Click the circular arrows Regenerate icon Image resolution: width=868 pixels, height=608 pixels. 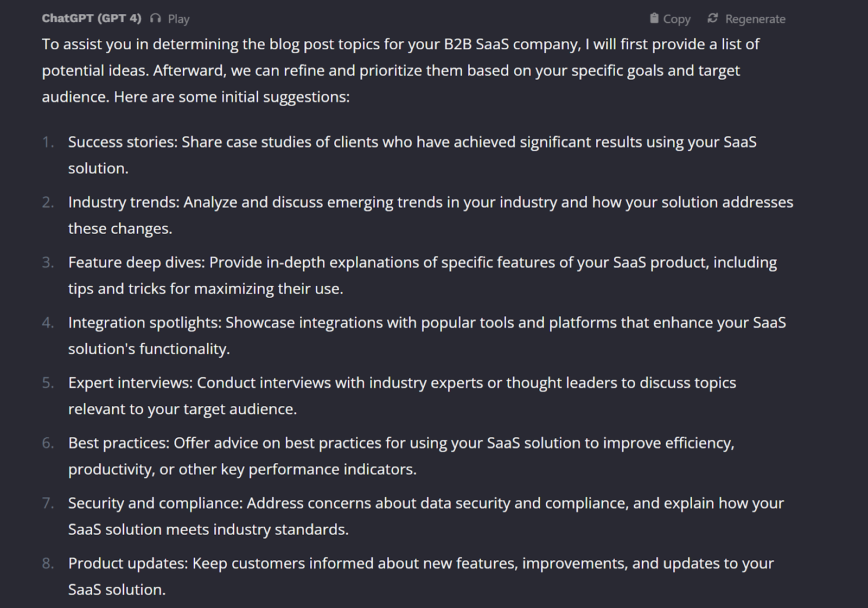coord(713,18)
